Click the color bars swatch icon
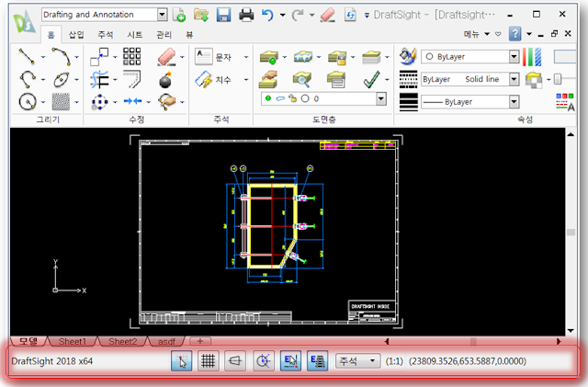This screenshot has width=588, height=387. 532,57
